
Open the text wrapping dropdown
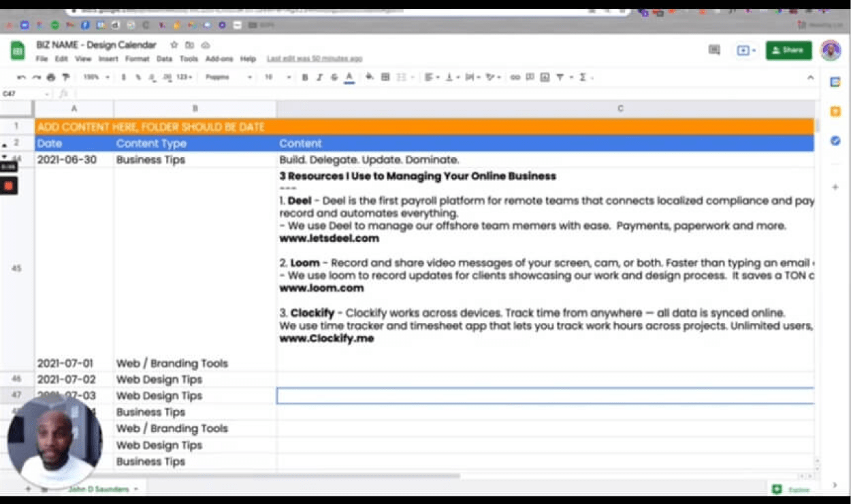point(472,78)
